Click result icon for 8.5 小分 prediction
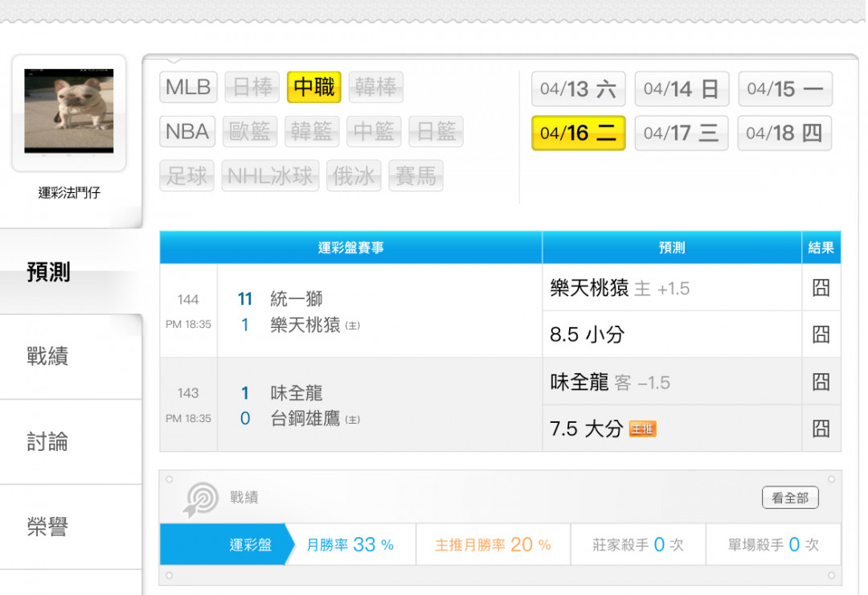 (821, 334)
